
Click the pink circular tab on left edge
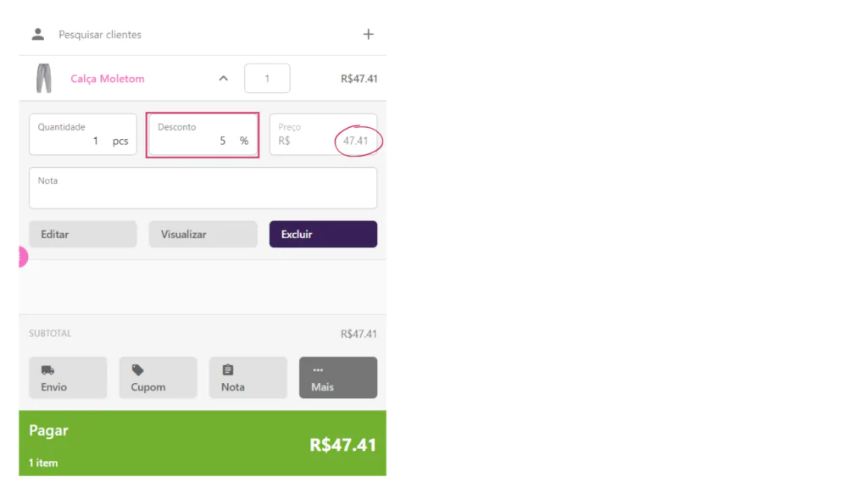[x=23, y=257]
